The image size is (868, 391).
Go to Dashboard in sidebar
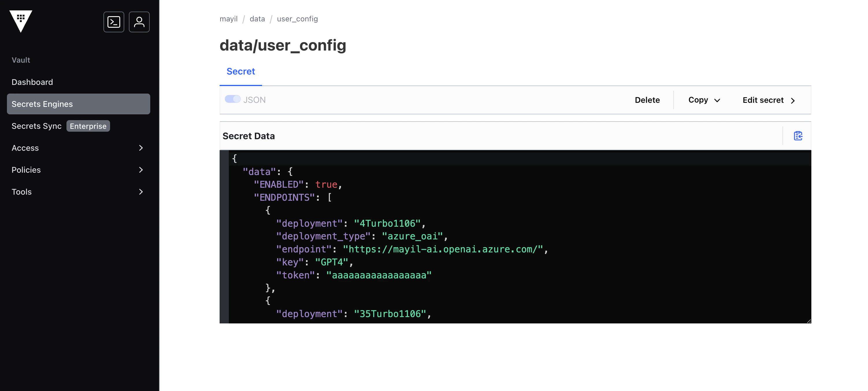click(79, 82)
